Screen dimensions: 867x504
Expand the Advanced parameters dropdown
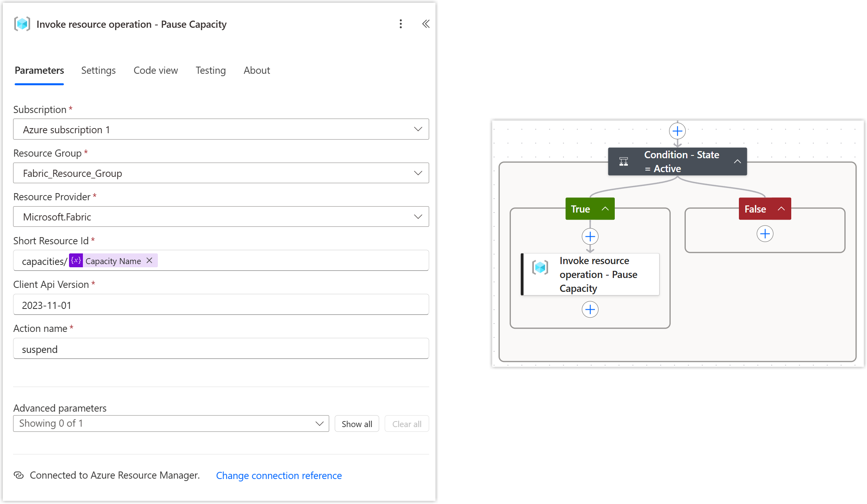171,424
